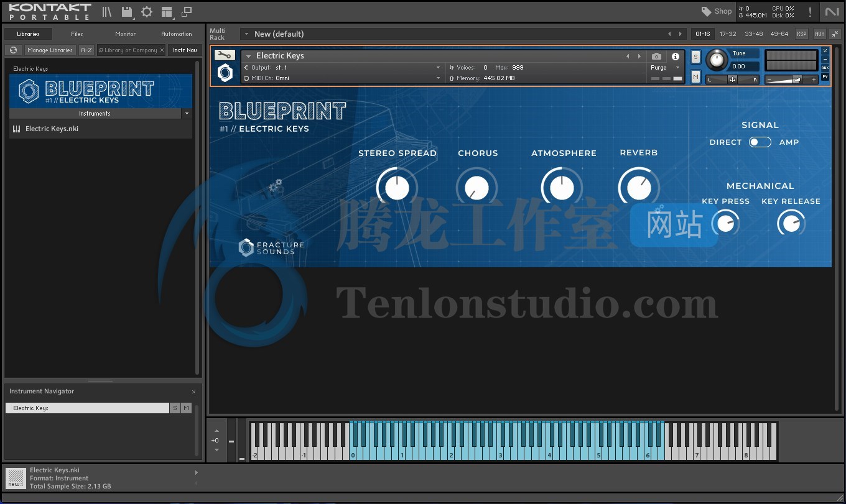Click the pan slider L-R

pyautogui.click(x=732, y=80)
